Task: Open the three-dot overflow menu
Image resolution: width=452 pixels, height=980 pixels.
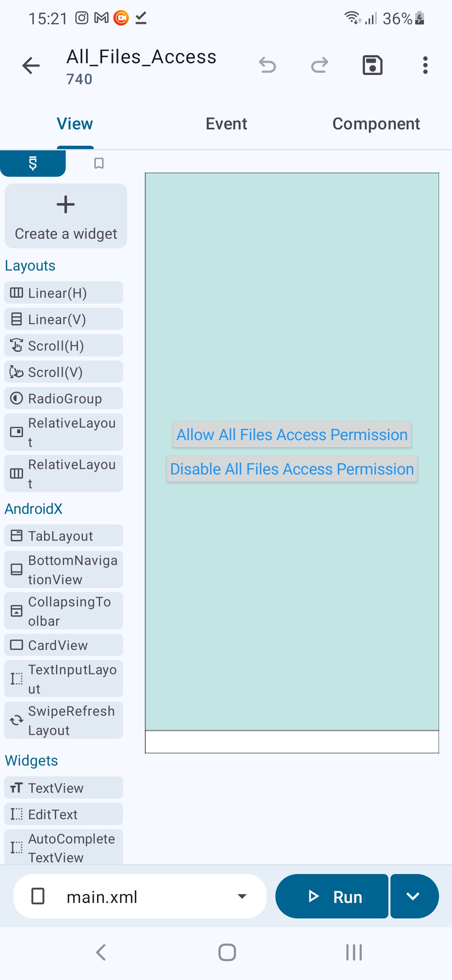Action: click(425, 65)
